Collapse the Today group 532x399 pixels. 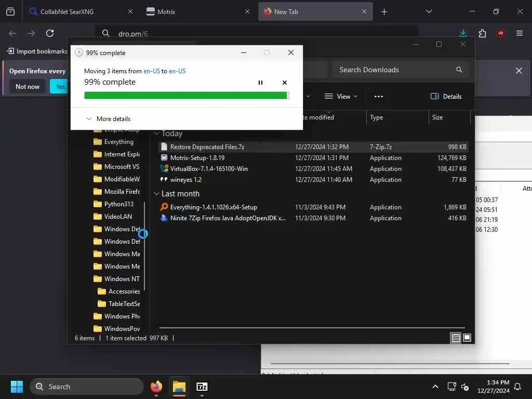(157, 134)
